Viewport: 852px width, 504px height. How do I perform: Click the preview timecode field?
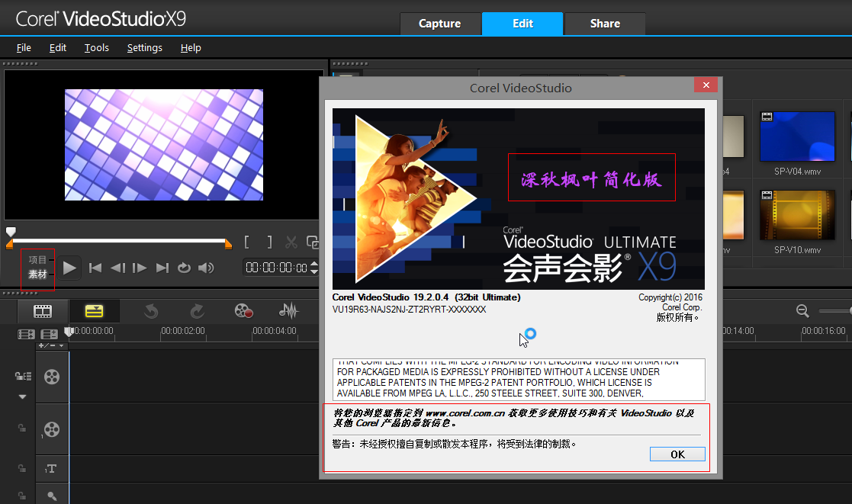tap(277, 268)
